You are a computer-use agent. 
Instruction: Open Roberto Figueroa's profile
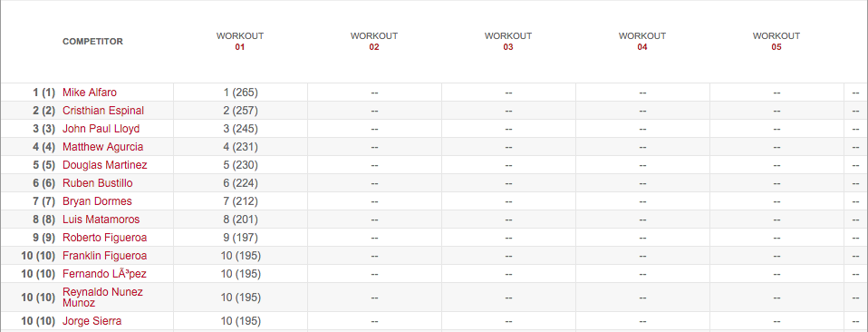[x=104, y=238]
